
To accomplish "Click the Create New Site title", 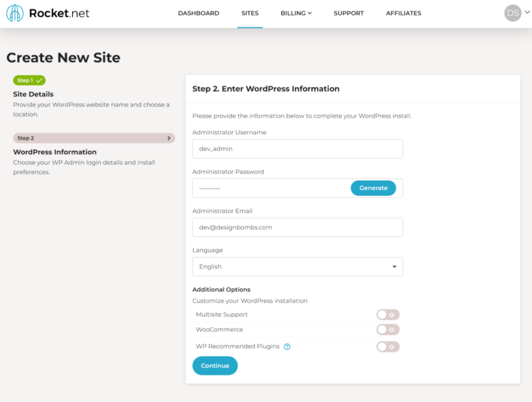I will pyautogui.click(x=63, y=58).
